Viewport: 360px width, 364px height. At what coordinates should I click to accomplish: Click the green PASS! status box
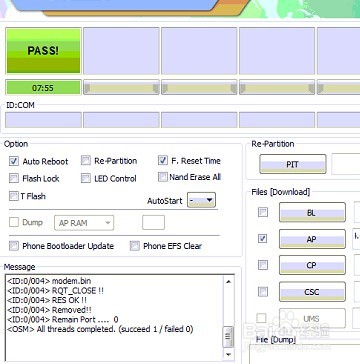tap(43, 51)
